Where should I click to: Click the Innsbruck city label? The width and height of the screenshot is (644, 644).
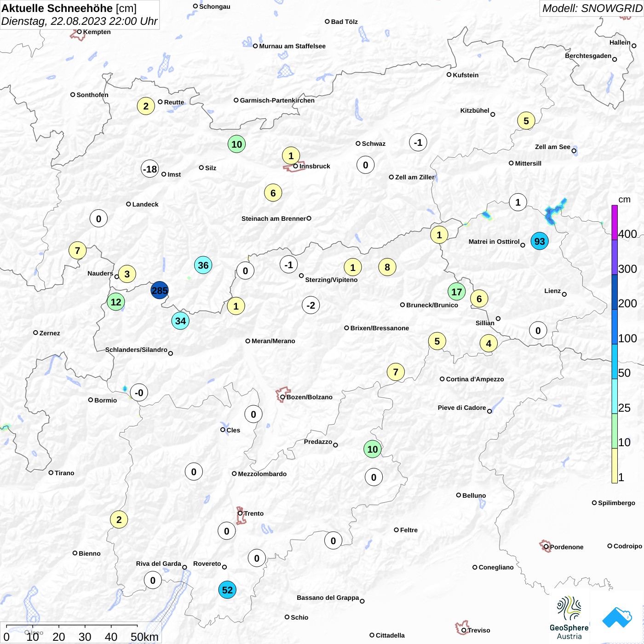click(315, 166)
